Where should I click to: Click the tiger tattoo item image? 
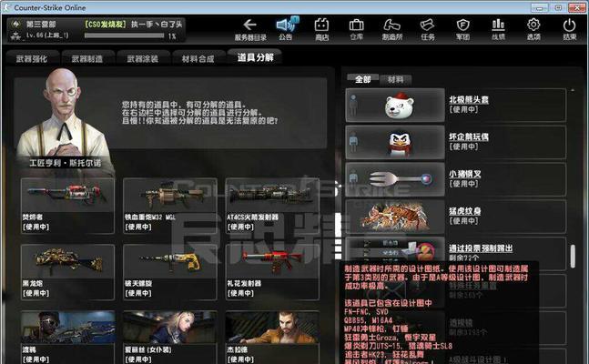pos(395,217)
